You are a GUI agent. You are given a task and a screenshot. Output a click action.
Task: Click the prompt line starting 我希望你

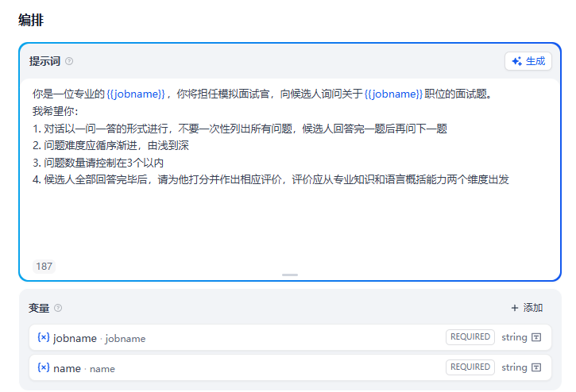(55, 111)
